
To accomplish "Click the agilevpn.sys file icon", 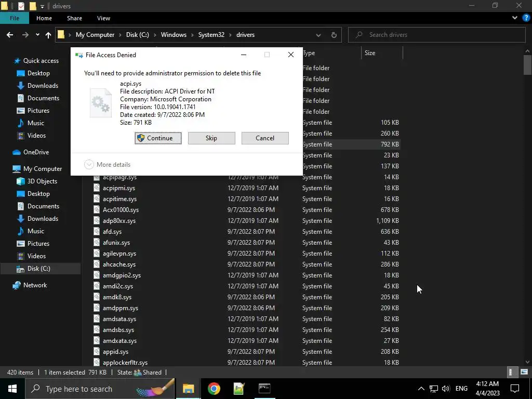I will click(97, 254).
